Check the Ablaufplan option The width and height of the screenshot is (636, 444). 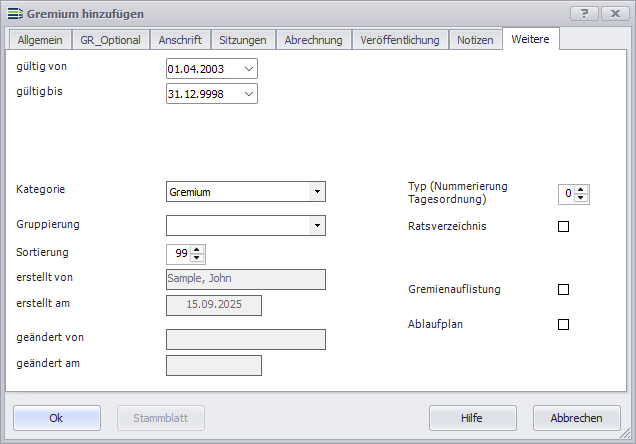point(563,325)
